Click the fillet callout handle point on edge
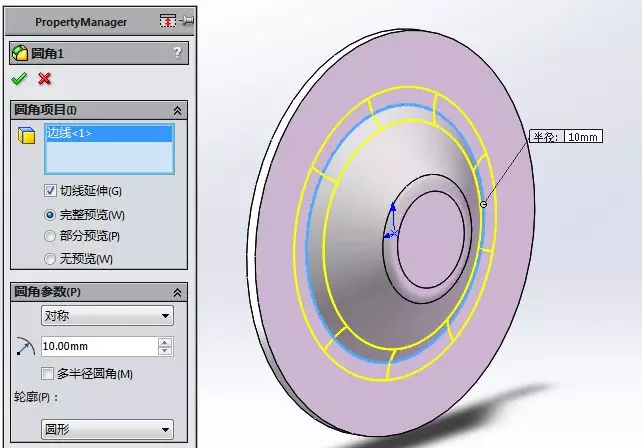642x448 pixels. pos(484,204)
